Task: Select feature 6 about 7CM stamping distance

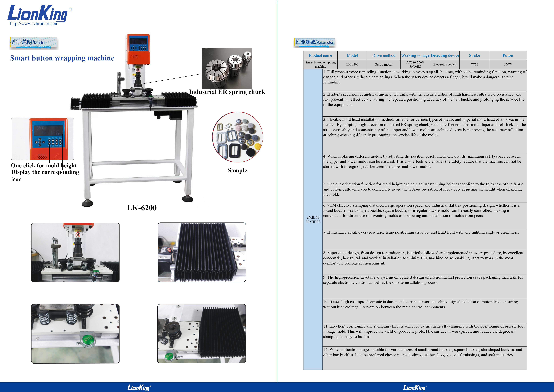Action: point(425,216)
